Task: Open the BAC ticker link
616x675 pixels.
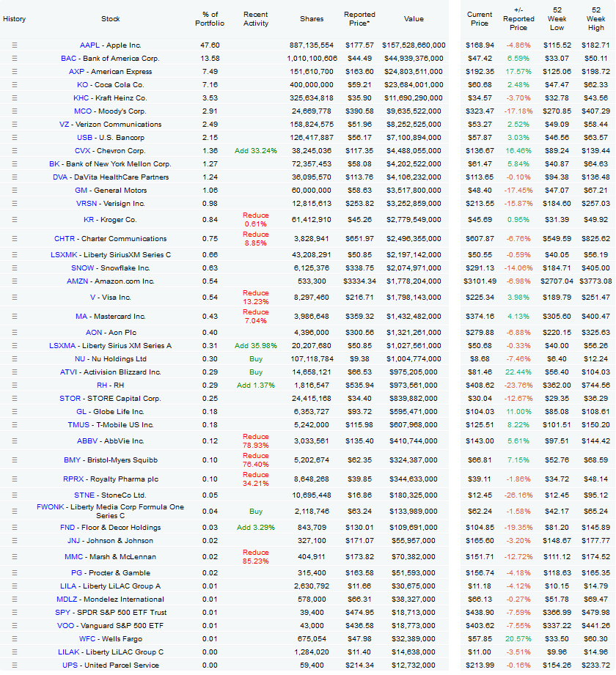Action: pyautogui.click(x=68, y=59)
